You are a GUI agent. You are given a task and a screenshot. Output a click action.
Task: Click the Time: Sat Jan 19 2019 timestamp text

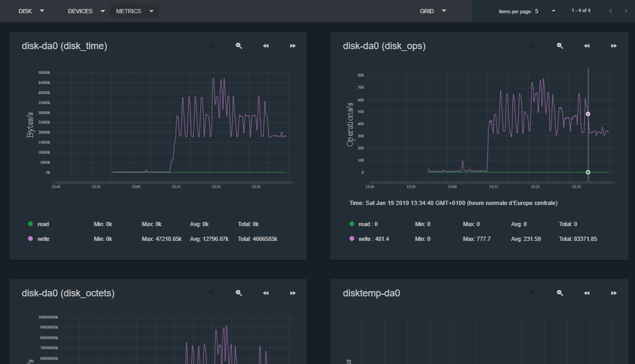(453, 203)
